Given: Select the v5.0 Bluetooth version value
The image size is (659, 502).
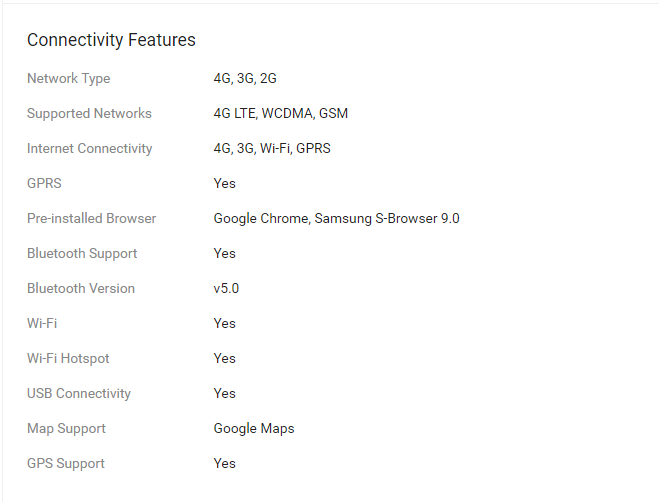Looking at the screenshot, I should (x=226, y=288).
